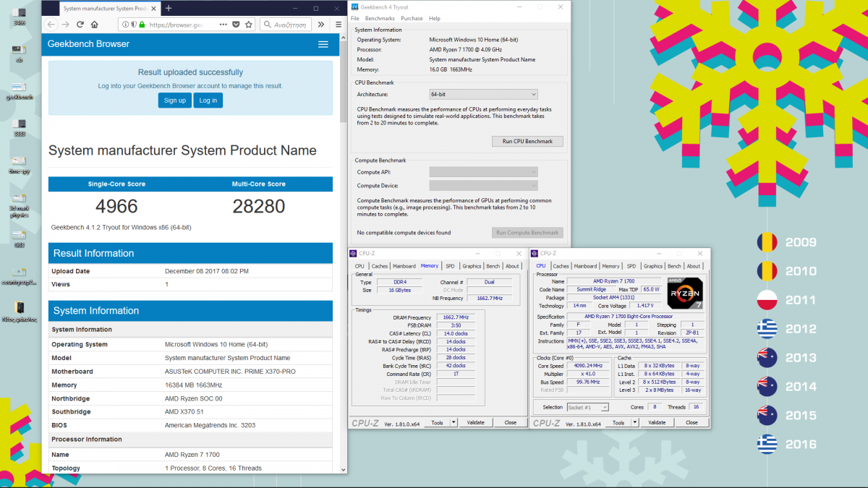Open the page actions three-dot menu
868x488 pixels.
(x=224, y=24)
